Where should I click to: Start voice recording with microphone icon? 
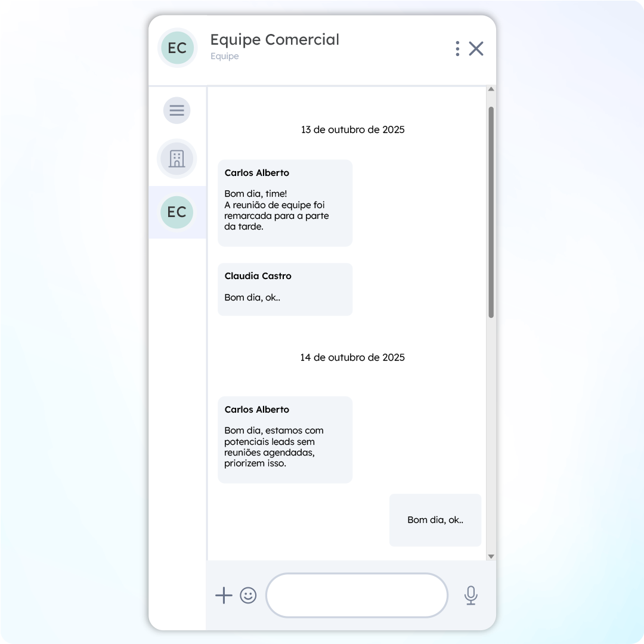tap(471, 595)
